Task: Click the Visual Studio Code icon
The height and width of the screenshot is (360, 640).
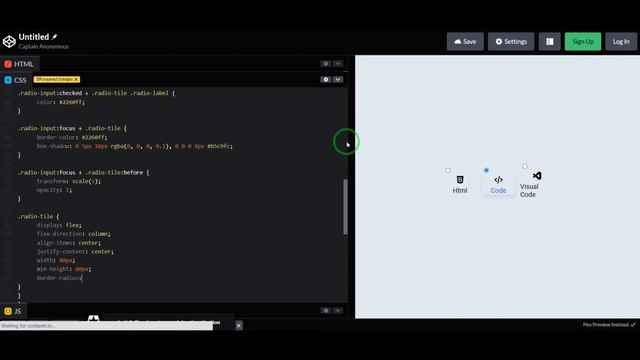Action: [x=537, y=176]
